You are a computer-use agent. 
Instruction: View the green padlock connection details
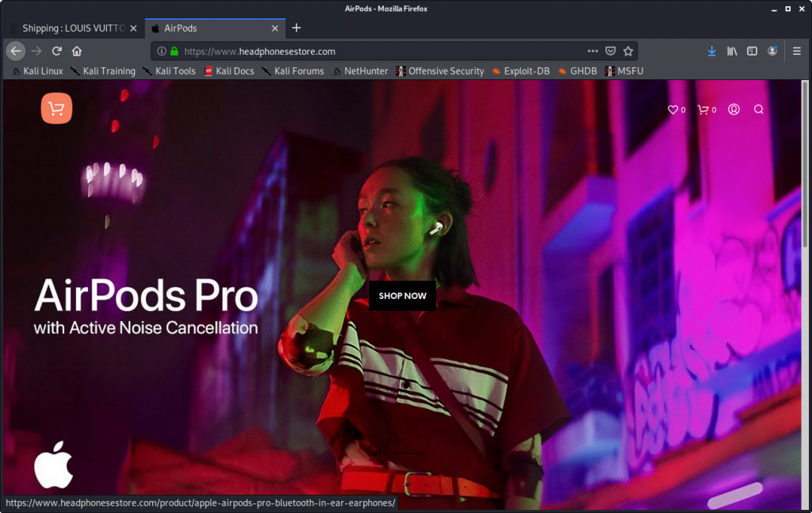pos(174,51)
